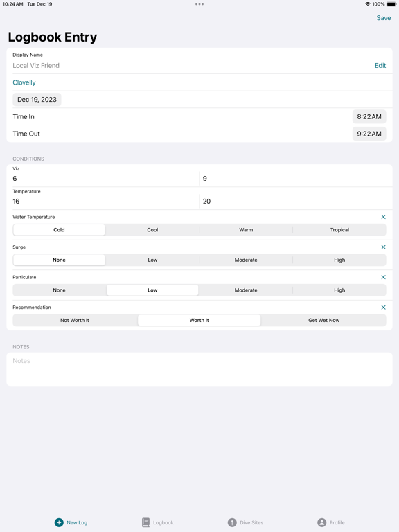Screen dimensions: 399x532
Task: Clear the Particulate selection X icon
Action: click(383, 277)
